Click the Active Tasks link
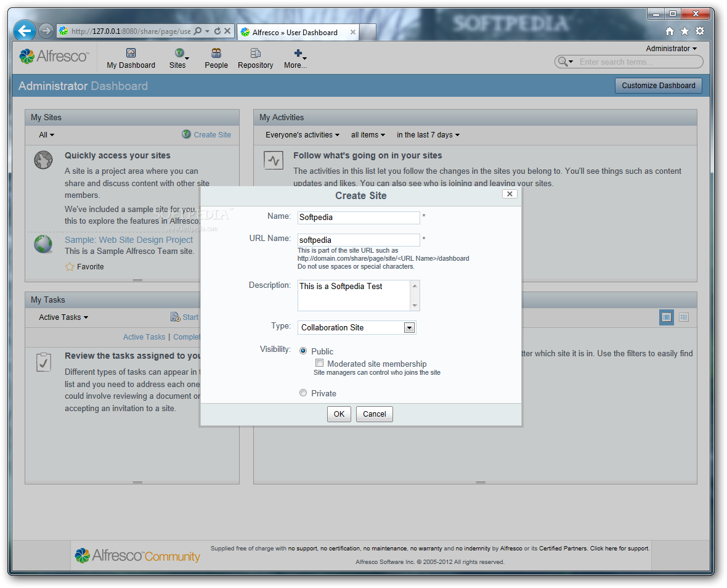Viewport: 727px width, 588px height. pos(144,337)
